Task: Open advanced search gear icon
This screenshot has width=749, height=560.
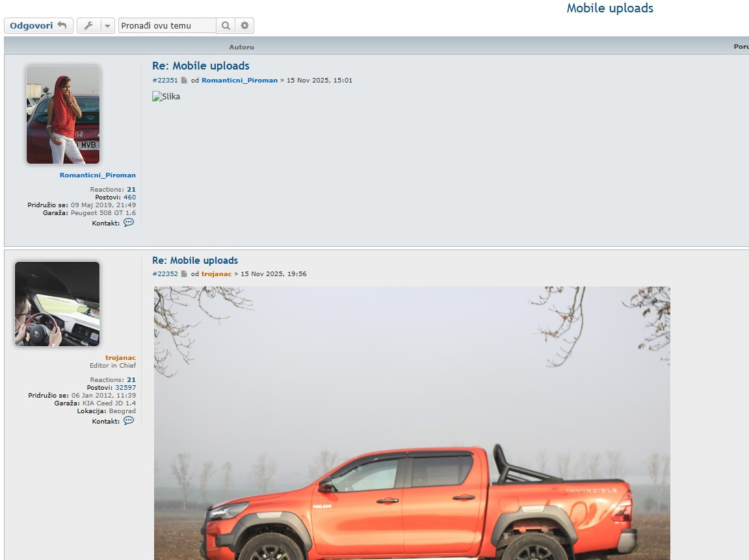Action: [x=244, y=26]
